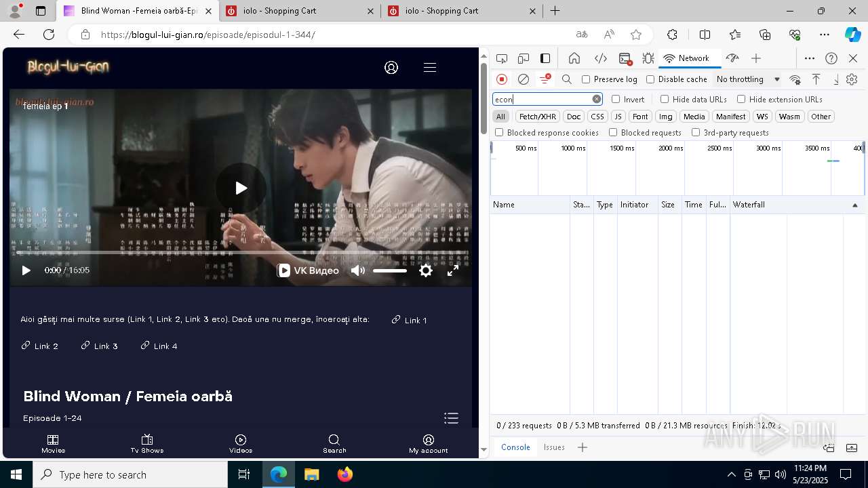Seek on the video progress bar
The height and width of the screenshot is (488, 868).
[241, 253]
